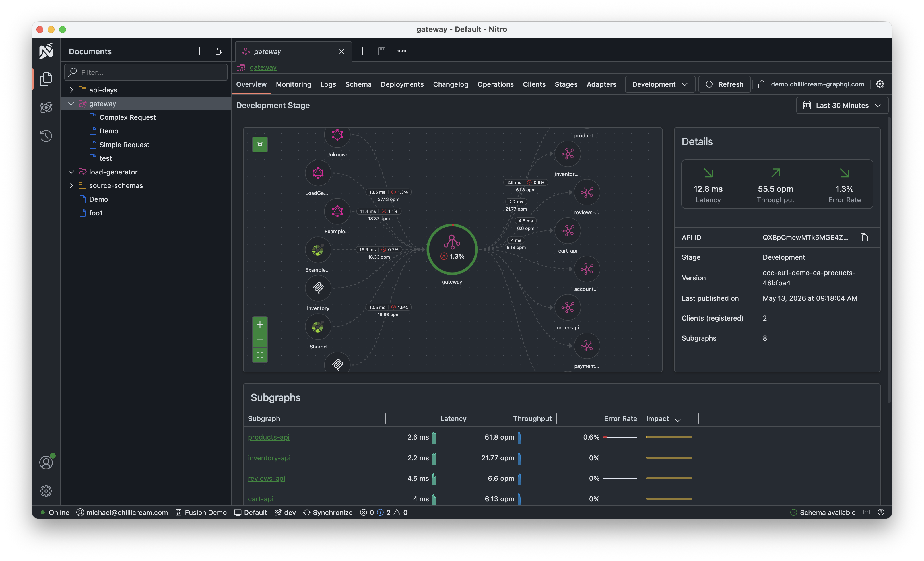Open the Last 30 Minutes dropdown
This screenshot has height=561, width=924.
click(842, 105)
